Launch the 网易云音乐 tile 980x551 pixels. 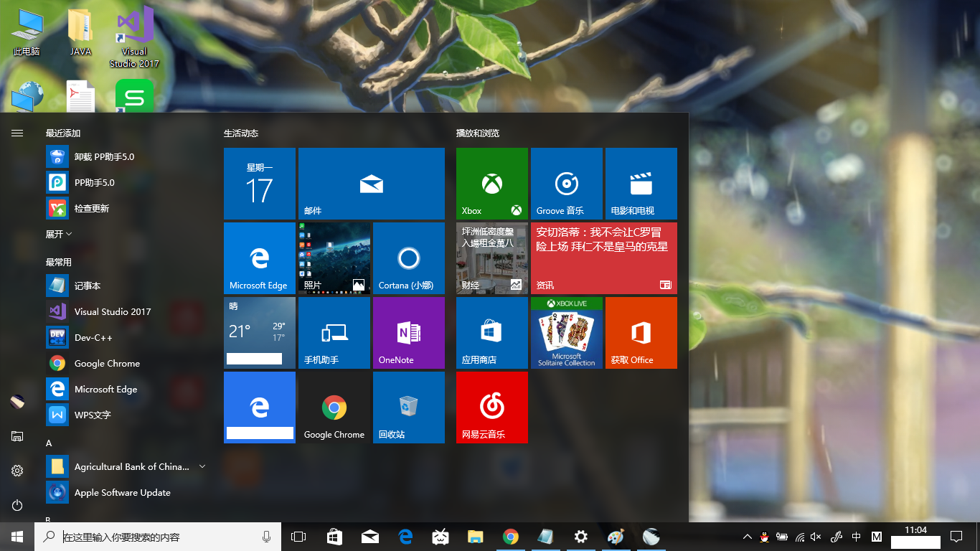[492, 408]
